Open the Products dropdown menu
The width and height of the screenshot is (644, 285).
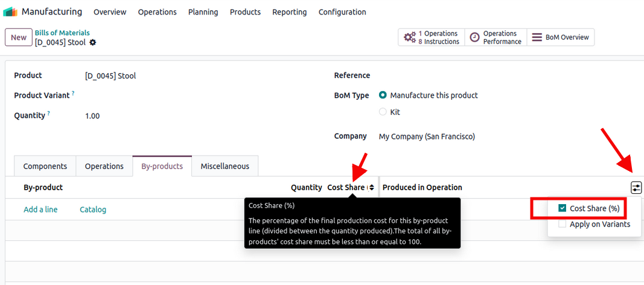(x=245, y=12)
